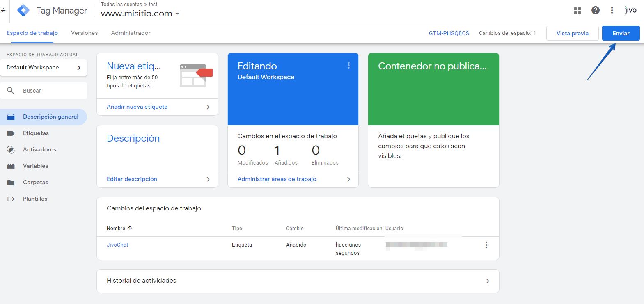Click Añadido cell in JivoChat row
The height and width of the screenshot is (304, 644).
point(296,245)
